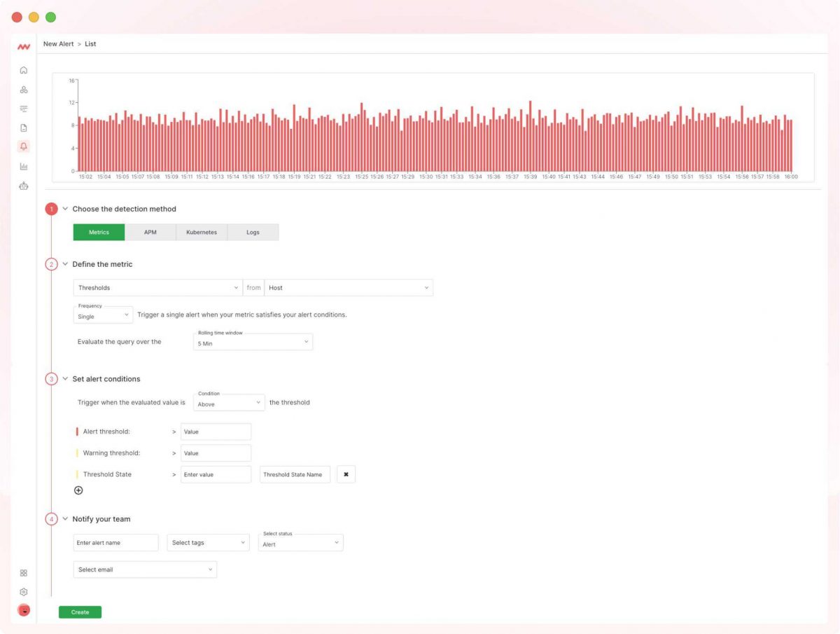Open the bar chart analytics icon
Screen dimensions: 840x634
click(24, 166)
